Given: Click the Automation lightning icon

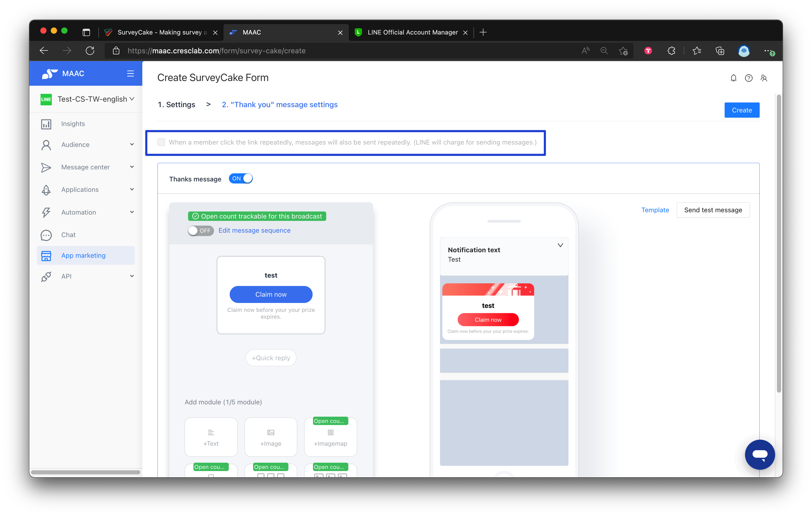Looking at the screenshot, I should (46, 212).
